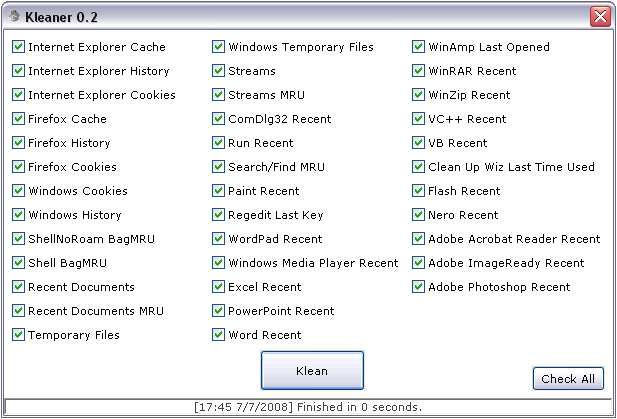Viewport: 617px width, 419px height.
Task: Toggle ShellNoRoam BagMRU option
Action: [18, 239]
